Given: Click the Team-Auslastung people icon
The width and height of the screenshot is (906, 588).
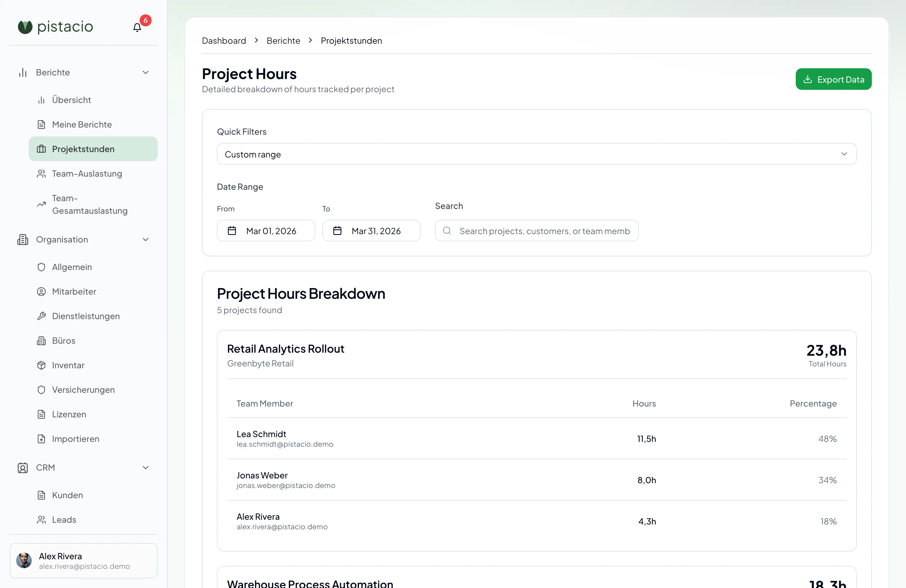Looking at the screenshot, I should 41,174.
